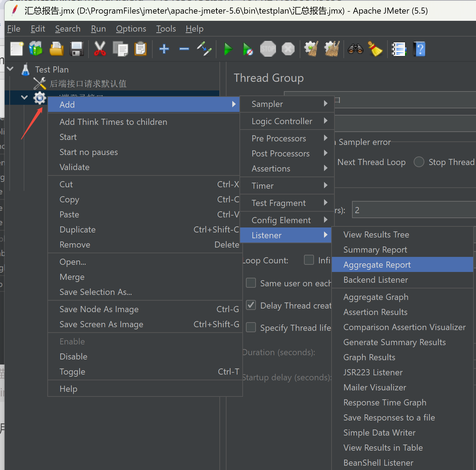Click the binoculars Search toolbar icon
The image size is (476, 470).
[x=355, y=49]
